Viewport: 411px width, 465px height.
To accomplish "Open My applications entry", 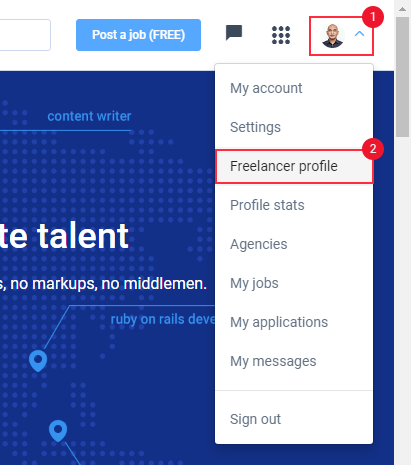I will point(294,322).
